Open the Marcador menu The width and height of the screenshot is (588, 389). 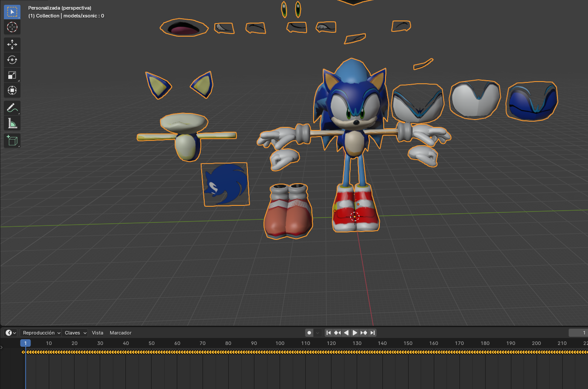(x=121, y=333)
